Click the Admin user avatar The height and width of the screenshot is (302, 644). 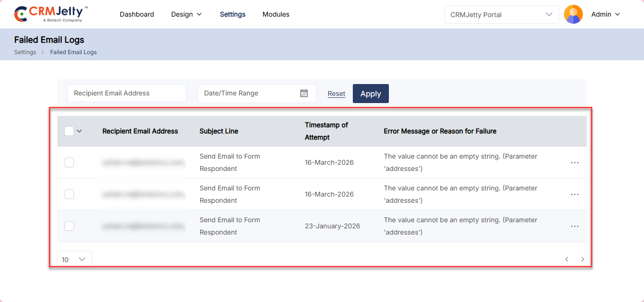[573, 14]
